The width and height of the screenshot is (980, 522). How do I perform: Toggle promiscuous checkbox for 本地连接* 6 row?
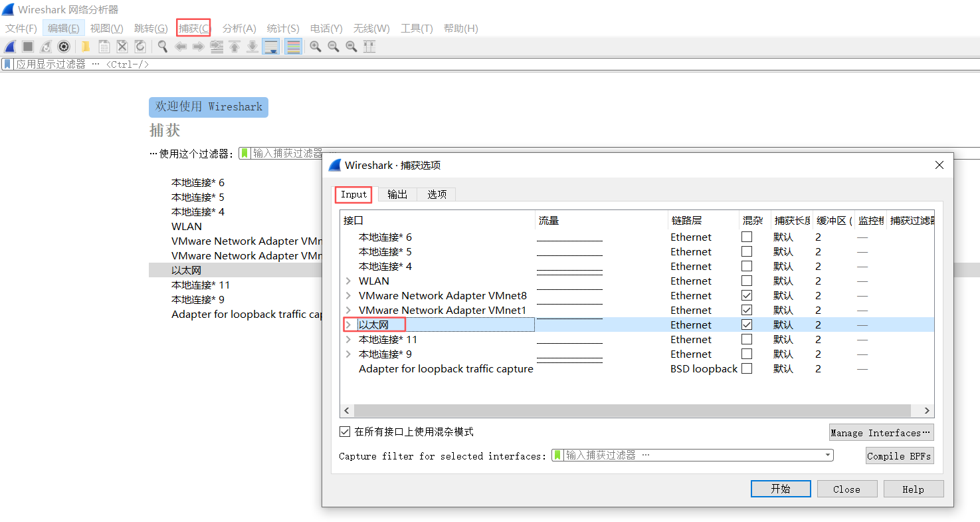click(747, 237)
